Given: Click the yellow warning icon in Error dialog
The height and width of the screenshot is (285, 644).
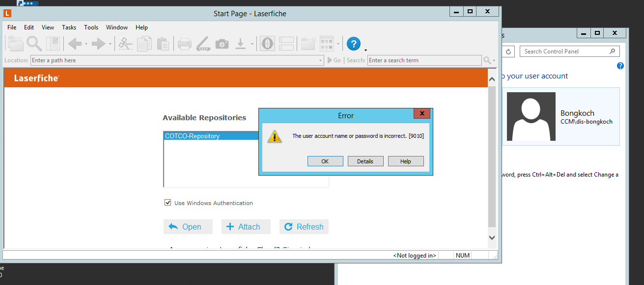Looking at the screenshot, I should point(275,136).
